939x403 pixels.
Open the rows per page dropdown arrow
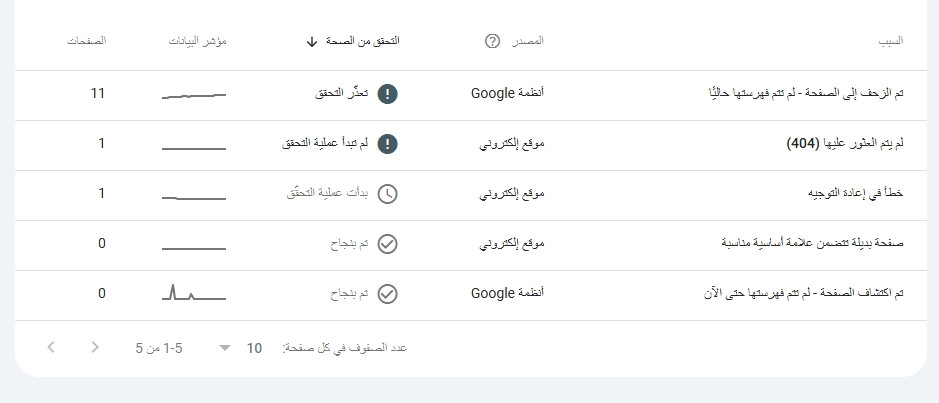tap(225, 348)
